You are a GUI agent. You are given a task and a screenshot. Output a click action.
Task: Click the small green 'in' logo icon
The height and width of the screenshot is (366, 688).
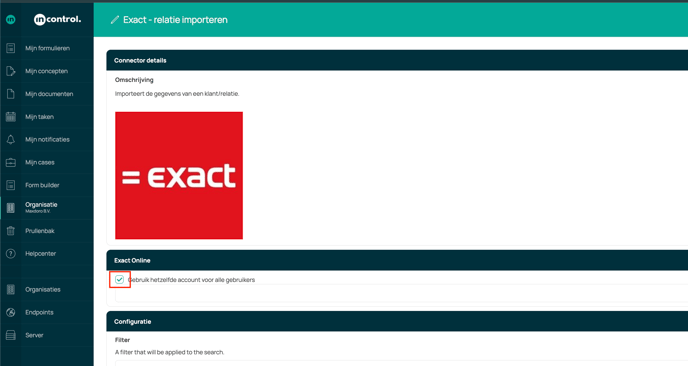[11, 19]
